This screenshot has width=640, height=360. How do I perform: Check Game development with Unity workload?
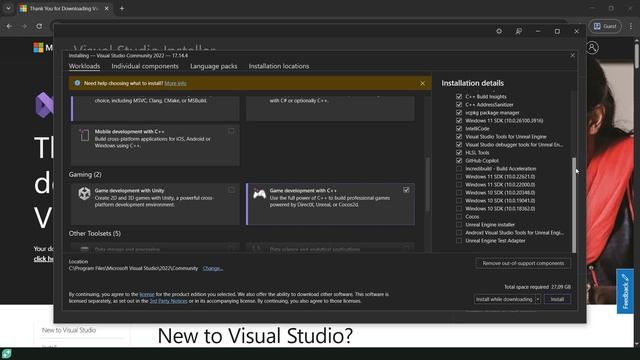231,190
